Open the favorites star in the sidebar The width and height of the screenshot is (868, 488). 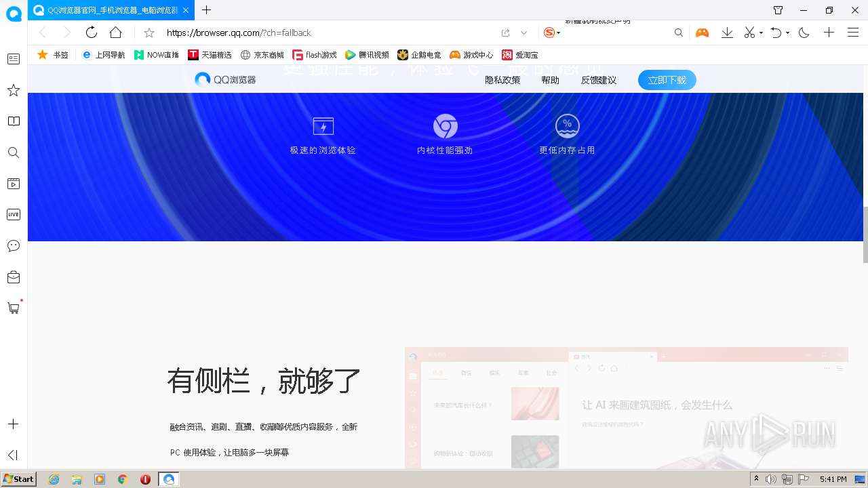point(13,90)
